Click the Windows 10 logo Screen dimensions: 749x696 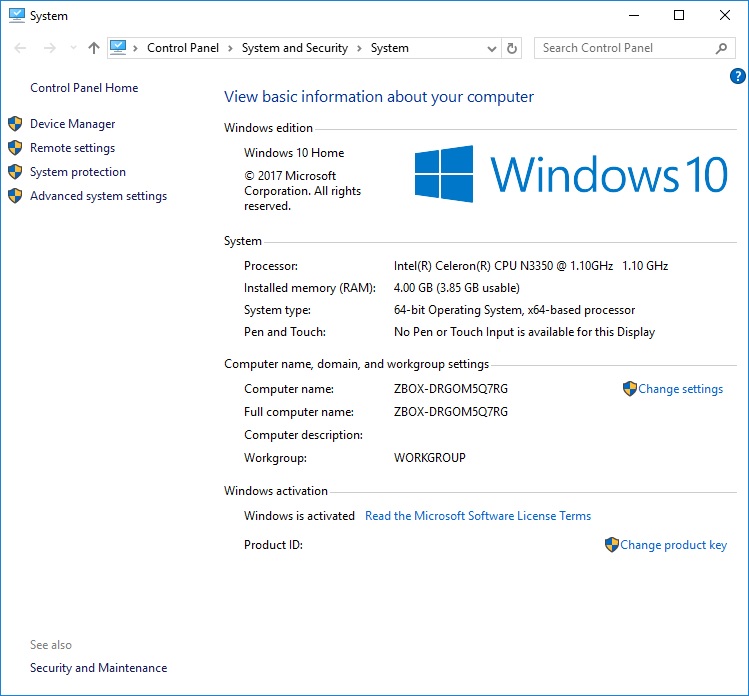point(571,174)
